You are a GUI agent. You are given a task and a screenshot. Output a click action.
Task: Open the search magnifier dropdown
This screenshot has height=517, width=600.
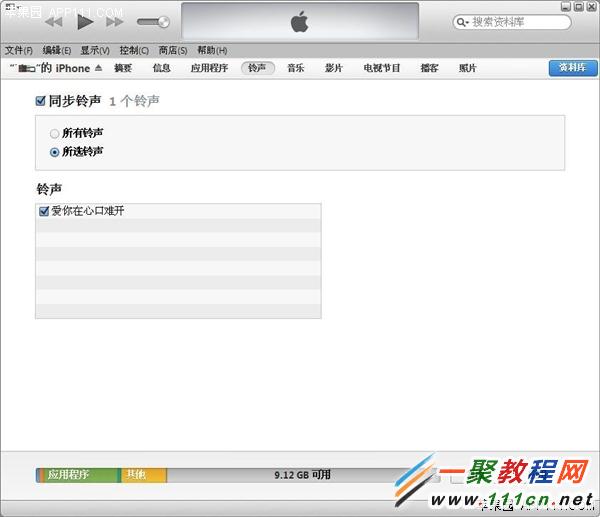coord(462,23)
